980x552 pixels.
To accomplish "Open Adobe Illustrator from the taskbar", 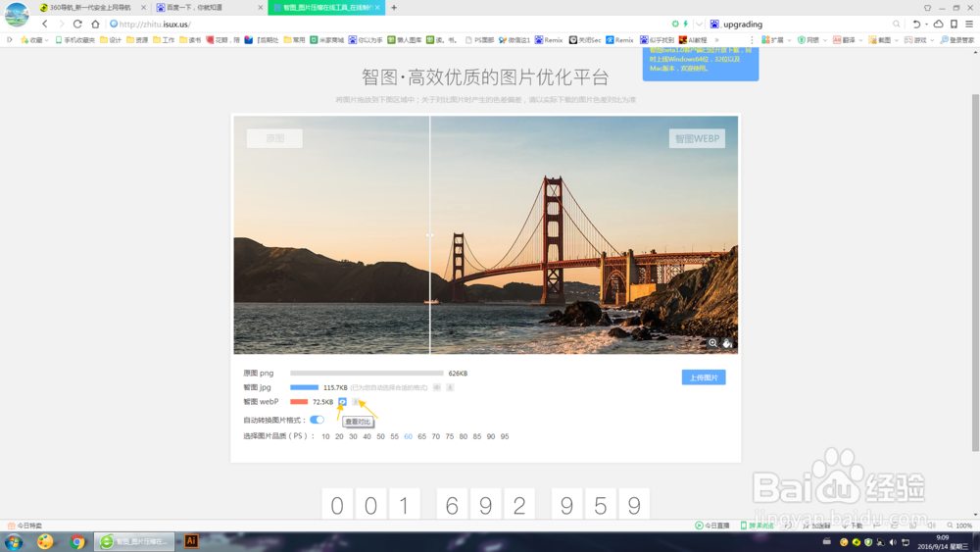I will (x=191, y=541).
